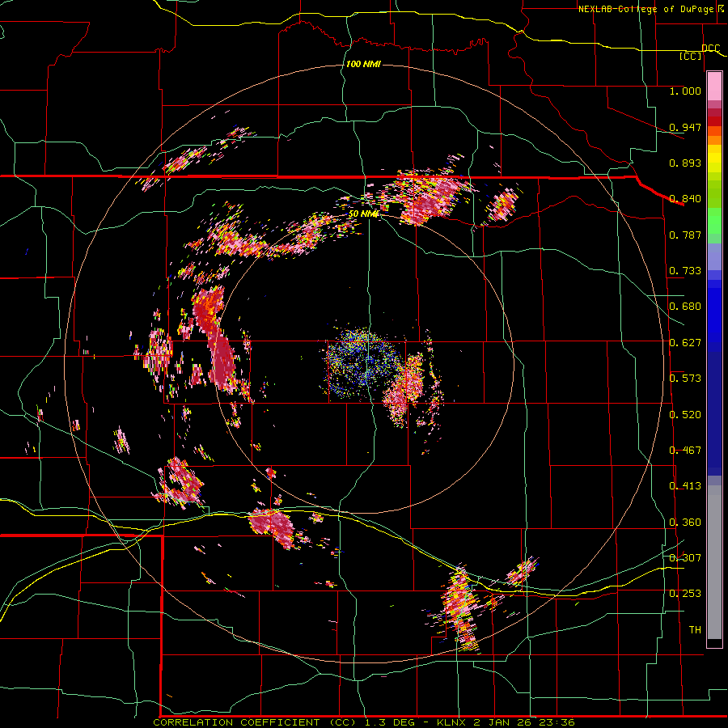This screenshot has height=728, width=728.
Task: Click the [CC] legend heading
Action: click(x=691, y=56)
